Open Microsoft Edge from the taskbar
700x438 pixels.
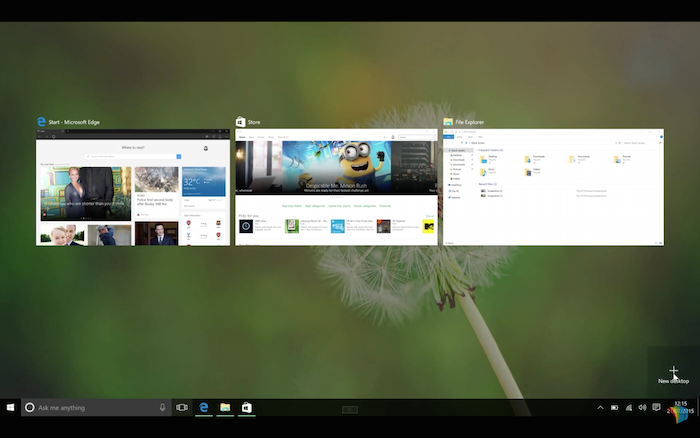coord(204,408)
